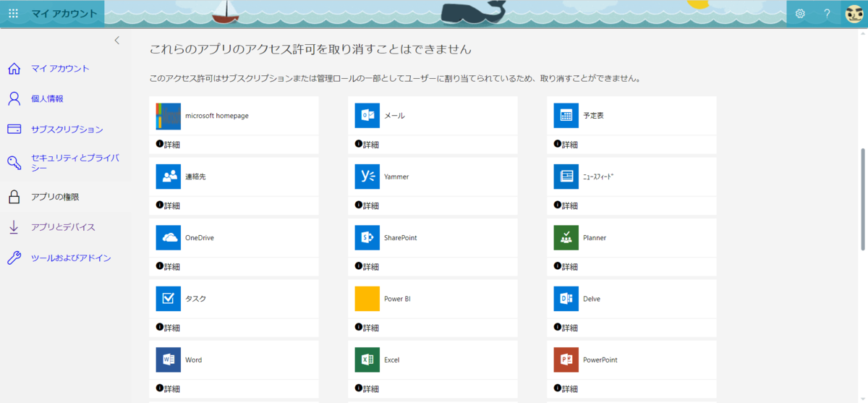Image resolution: width=868 pixels, height=403 pixels.
Task: Click the microsoft homepage app icon
Action: coord(169,116)
